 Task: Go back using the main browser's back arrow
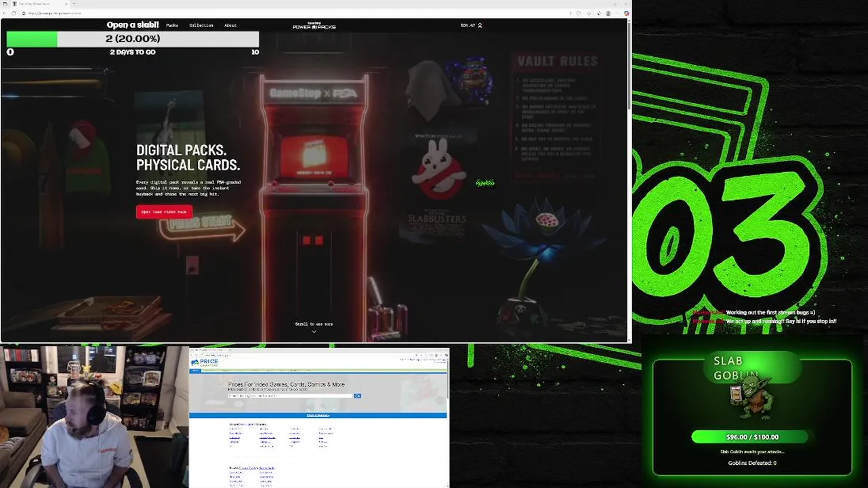point(5,13)
